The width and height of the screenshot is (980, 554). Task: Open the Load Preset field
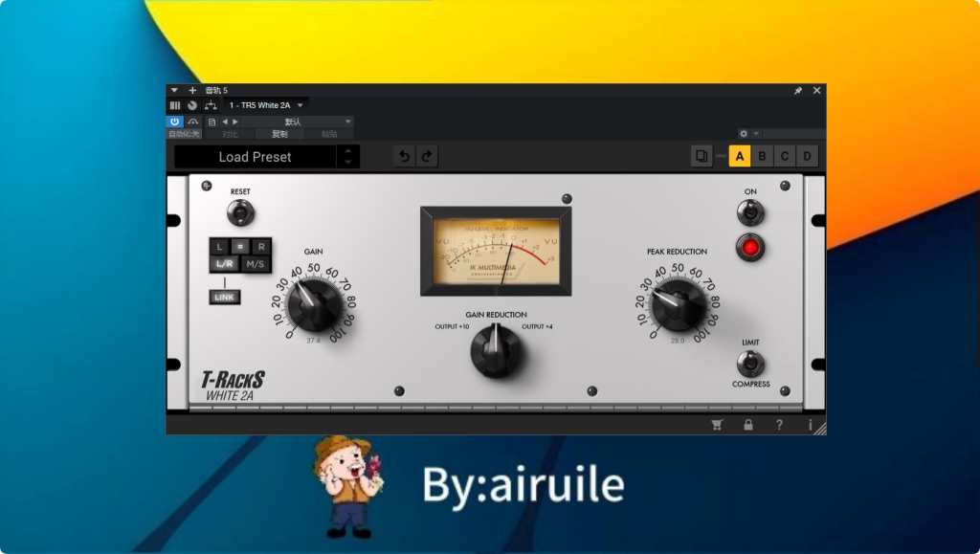pyautogui.click(x=255, y=157)
